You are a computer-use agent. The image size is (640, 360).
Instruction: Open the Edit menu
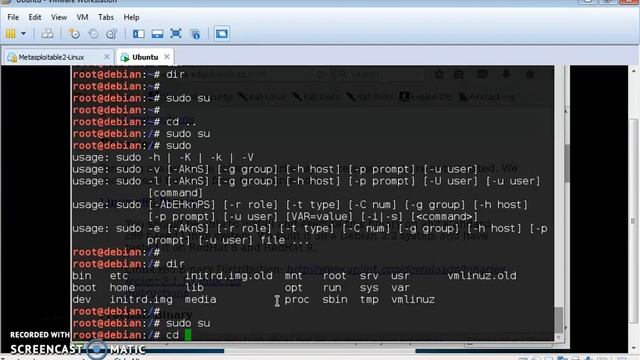pos(35,17)
